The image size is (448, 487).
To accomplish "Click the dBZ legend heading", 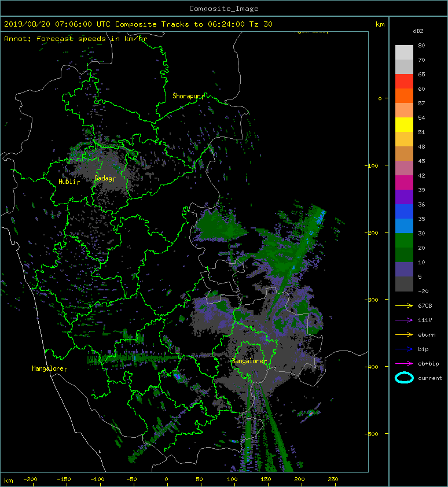I will (x=418, y=31).
